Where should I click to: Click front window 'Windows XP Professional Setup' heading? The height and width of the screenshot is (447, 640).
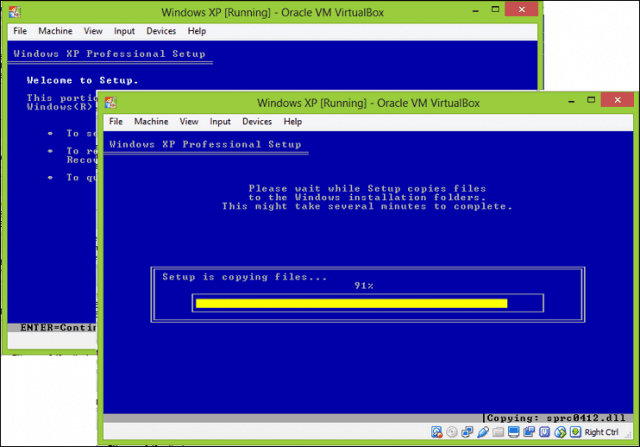coord(205,145)
